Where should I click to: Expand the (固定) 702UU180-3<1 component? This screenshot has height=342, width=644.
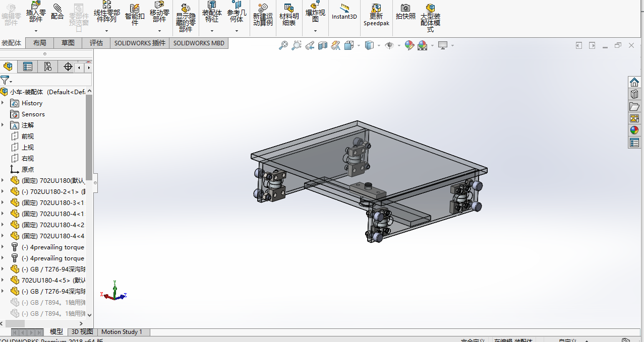(x=3, y=202)
